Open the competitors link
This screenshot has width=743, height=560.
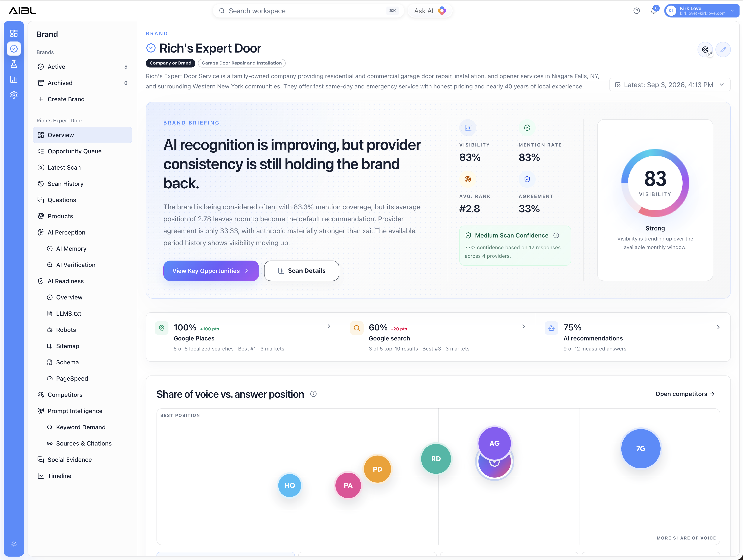[685, 394]
